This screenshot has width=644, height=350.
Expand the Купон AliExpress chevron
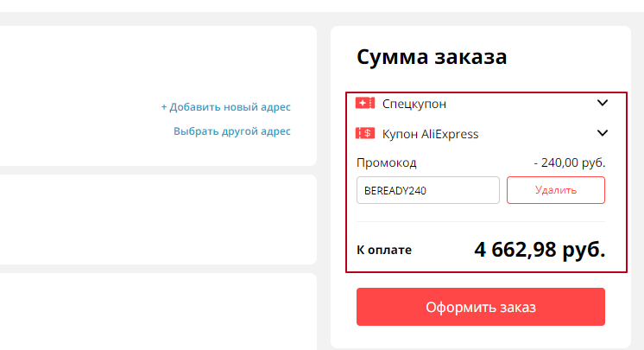(x=603, y=133)
